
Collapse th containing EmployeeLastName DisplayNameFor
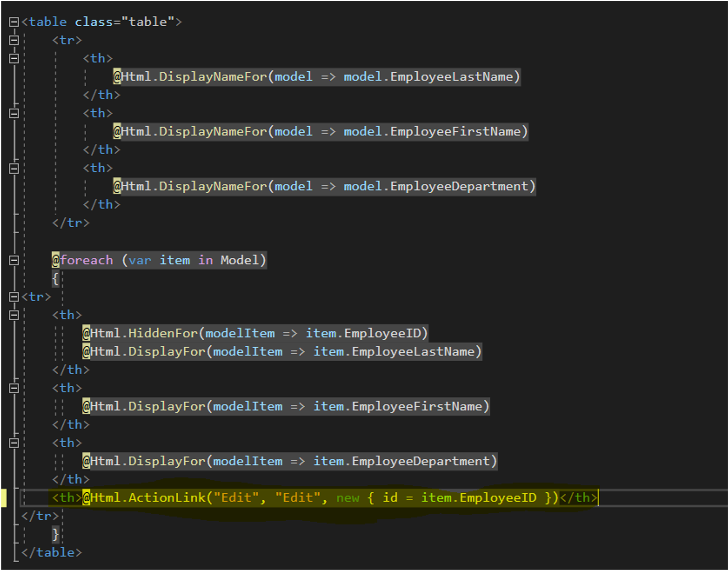(14, 59)
